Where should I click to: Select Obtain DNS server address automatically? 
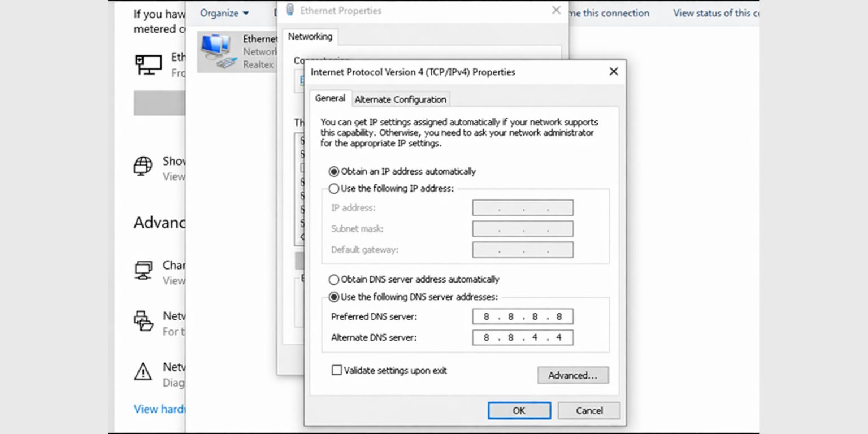coord(333,279)
